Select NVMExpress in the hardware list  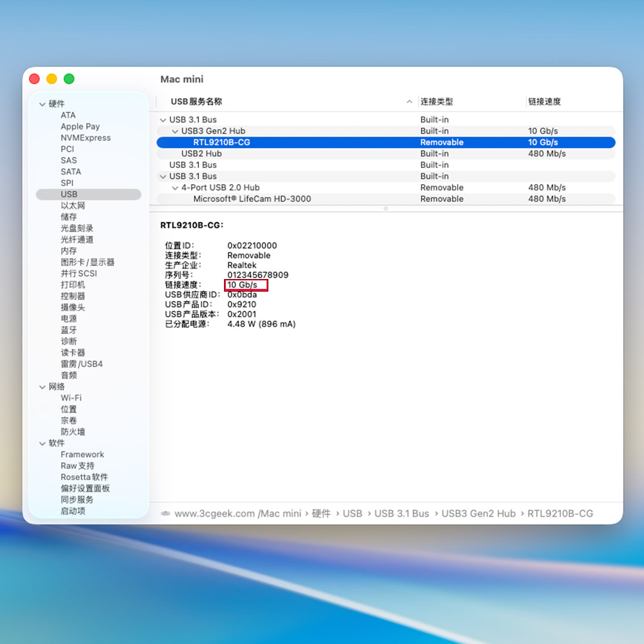pyautogui.click(x=85, y=138)
